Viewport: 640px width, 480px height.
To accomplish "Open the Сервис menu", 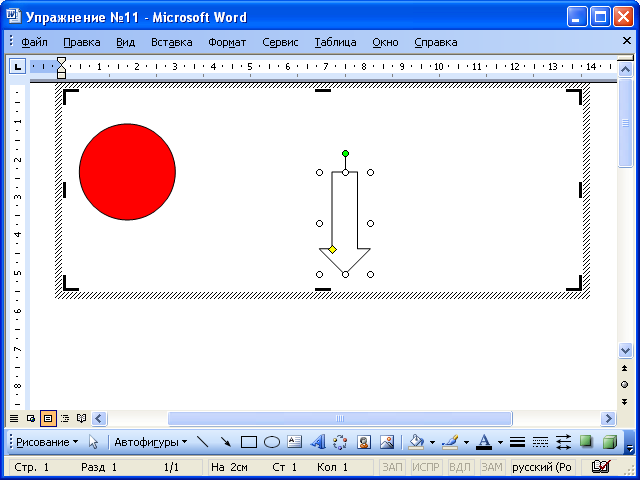I will [x=280, y=42].
